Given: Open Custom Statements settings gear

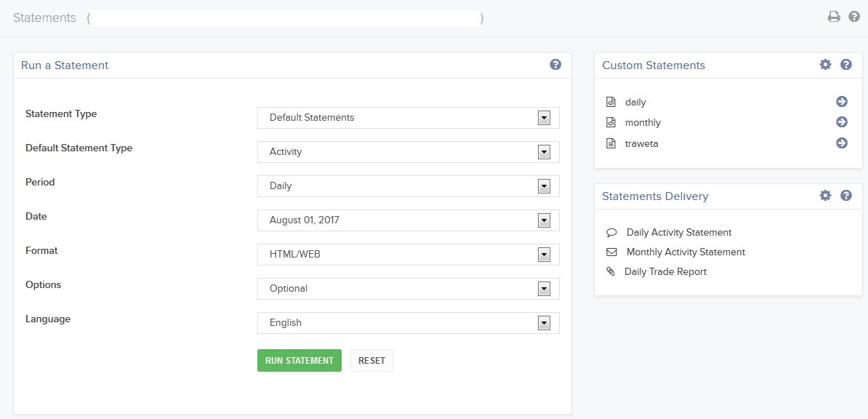Looking at the screenshot, I should click(x=825, y=65).
